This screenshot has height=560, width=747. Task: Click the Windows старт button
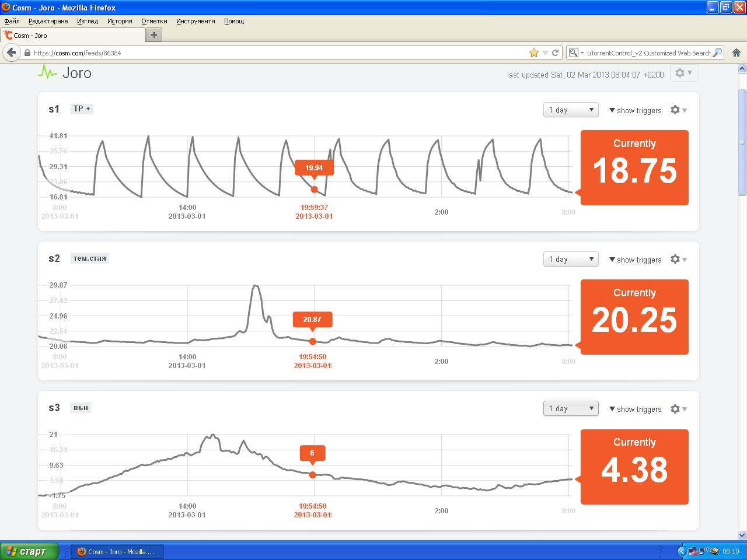[29, 551]
